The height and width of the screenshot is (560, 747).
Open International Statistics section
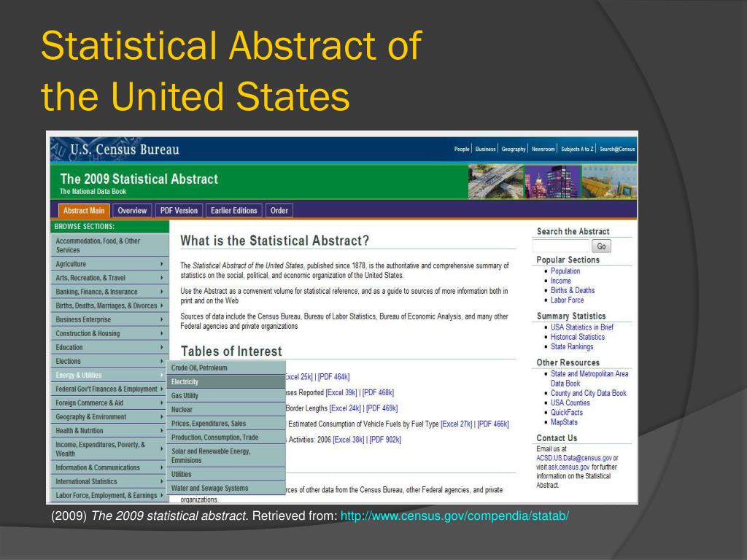point(109,481)
